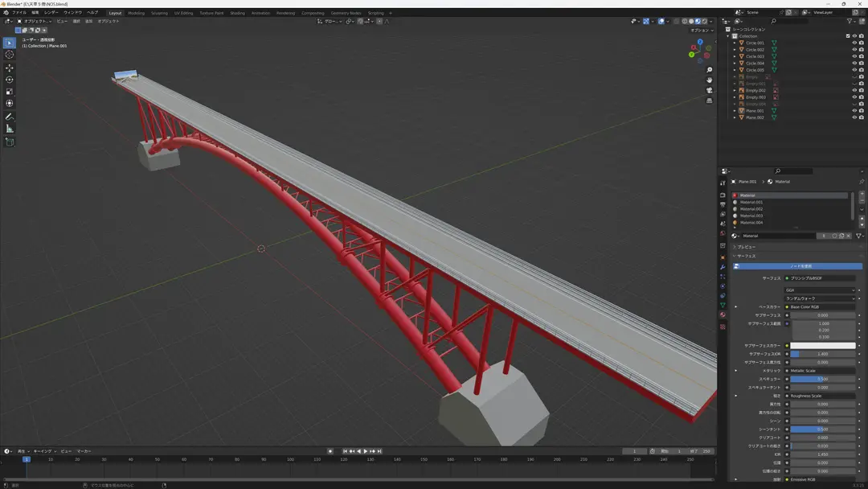Click the pin icon in Properties header
This screenshot has width=868, height=489.
[861, 182]
